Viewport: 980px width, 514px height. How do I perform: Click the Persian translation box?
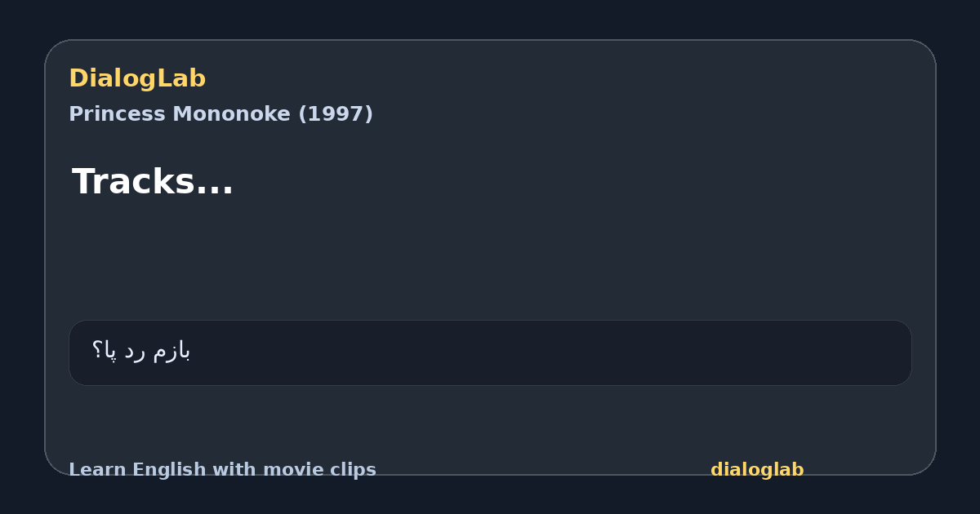coord(490,352)
